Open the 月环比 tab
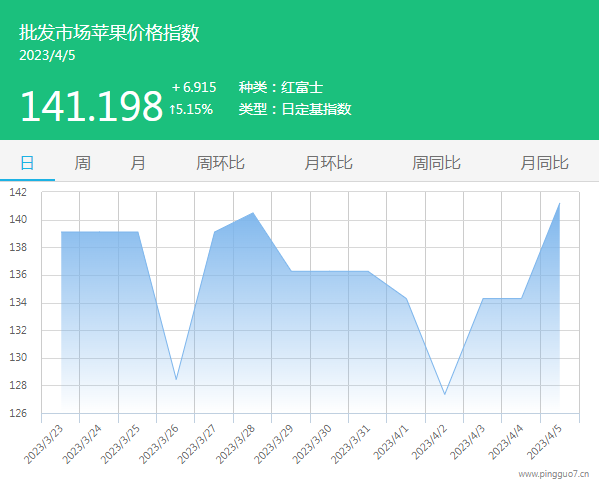 [x=328, y=163]
